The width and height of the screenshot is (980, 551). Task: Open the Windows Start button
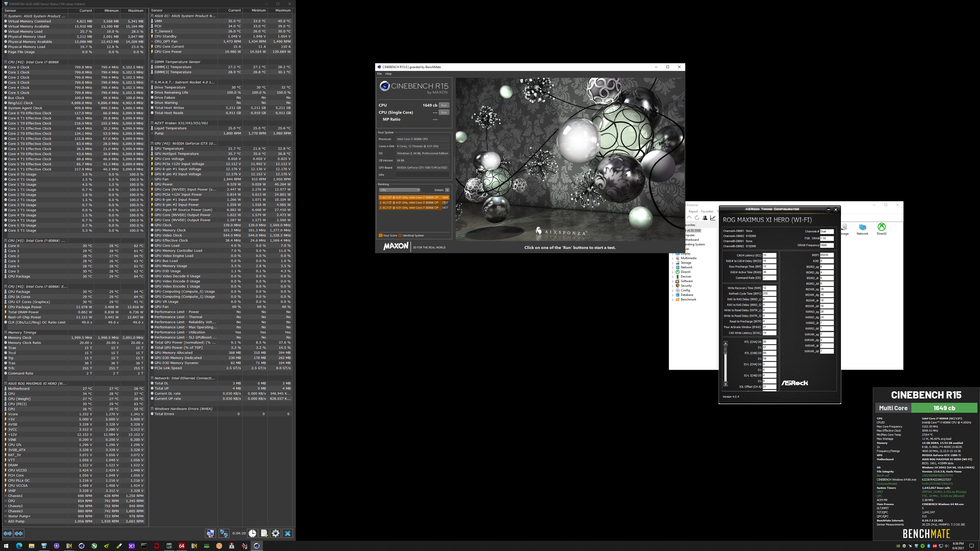(6, 546)
